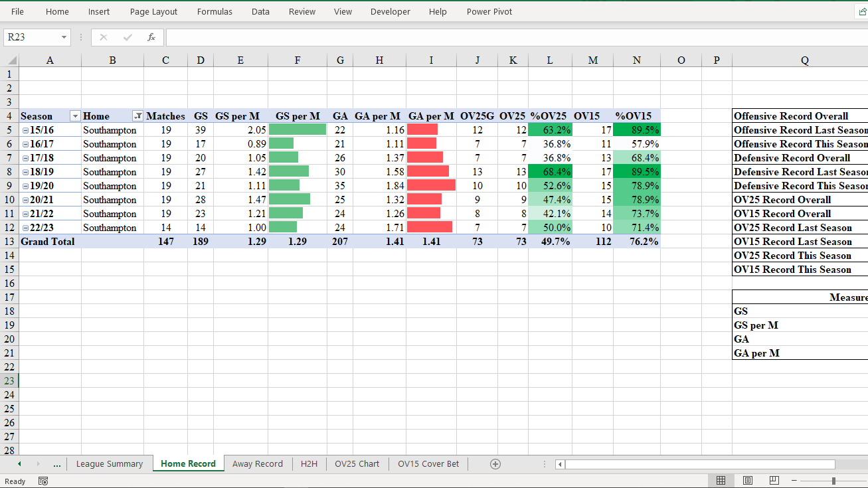868x488 pixels.
Task: Click the Zoom Out button
Action: click(794, 480)
